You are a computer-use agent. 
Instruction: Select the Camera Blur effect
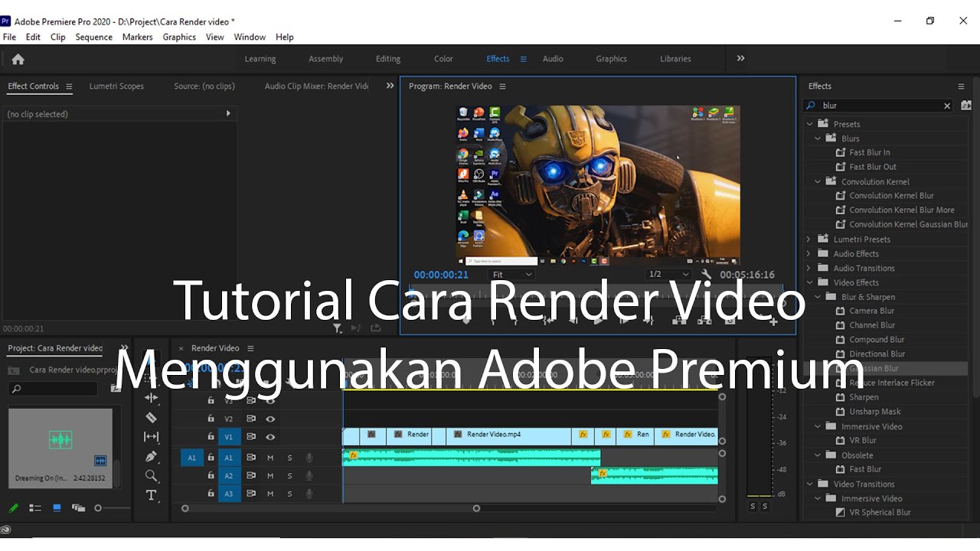(871, 311)
